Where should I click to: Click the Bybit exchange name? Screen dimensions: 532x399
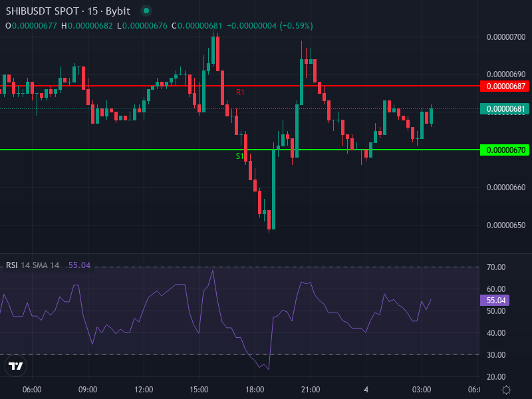(119, 11)
